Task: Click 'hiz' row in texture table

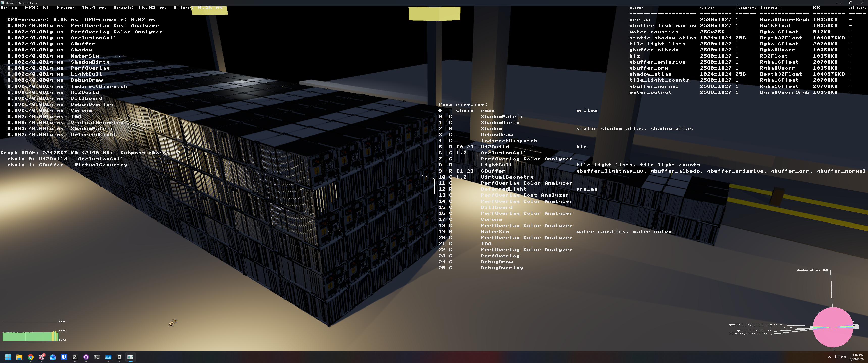Action: (x=741, y=56)
